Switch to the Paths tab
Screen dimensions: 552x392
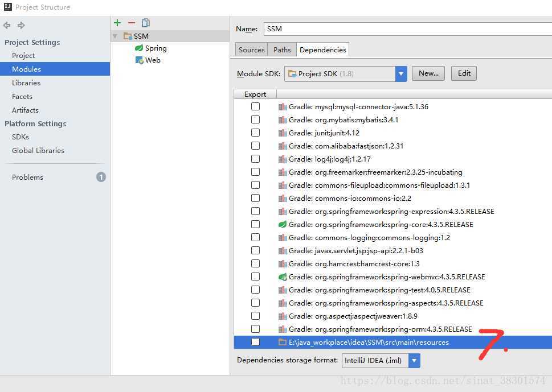[x=282, y=50]
